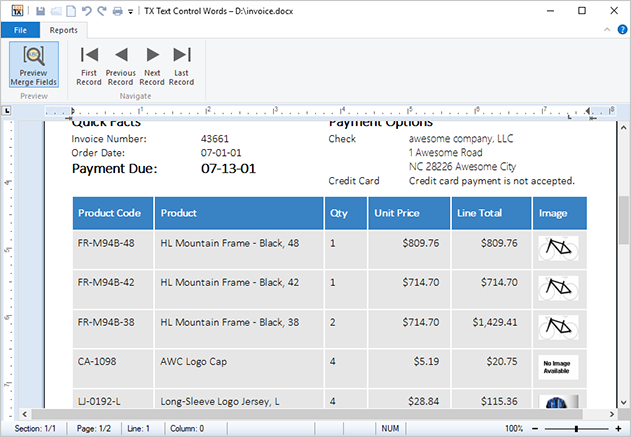Click the HL Mountain Frame - Black, 38 cell
The width and height of the screenshot is (631, 437).
point(239,328)
